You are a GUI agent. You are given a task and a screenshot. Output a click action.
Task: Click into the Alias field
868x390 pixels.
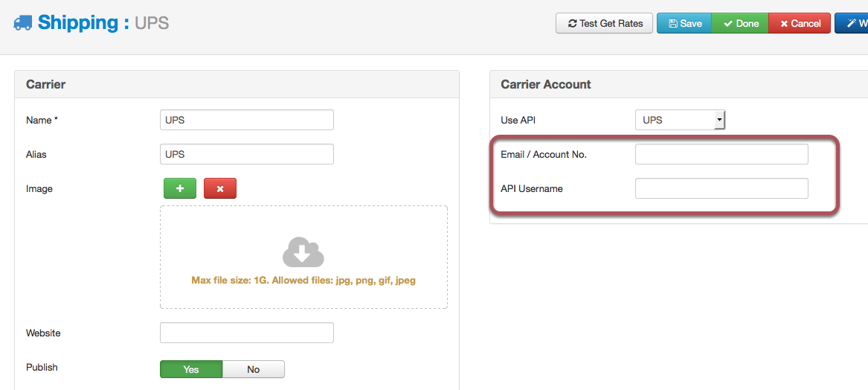point(247,154)
